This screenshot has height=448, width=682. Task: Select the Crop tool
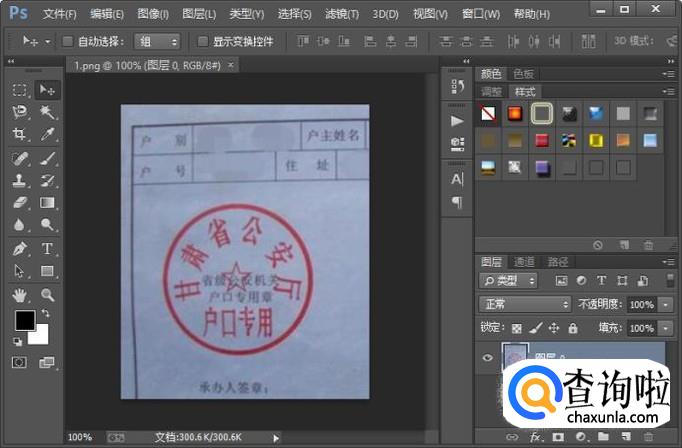click(x=20, y=134)
